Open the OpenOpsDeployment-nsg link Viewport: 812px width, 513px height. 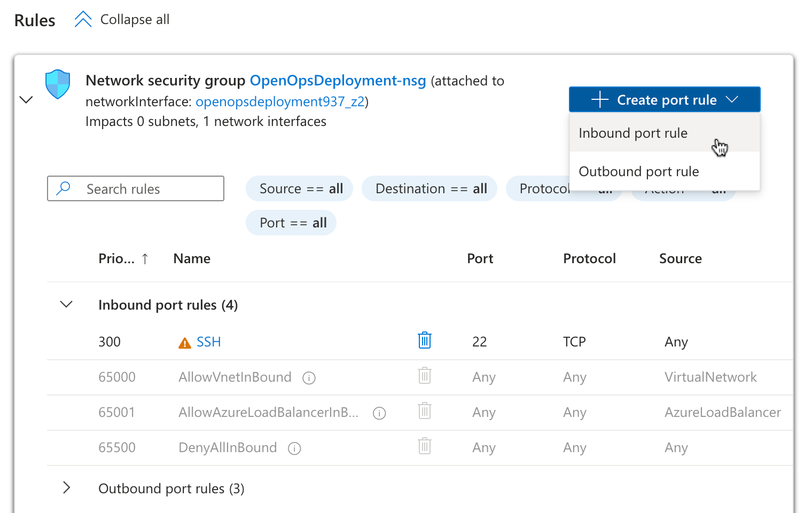point(338,81)
